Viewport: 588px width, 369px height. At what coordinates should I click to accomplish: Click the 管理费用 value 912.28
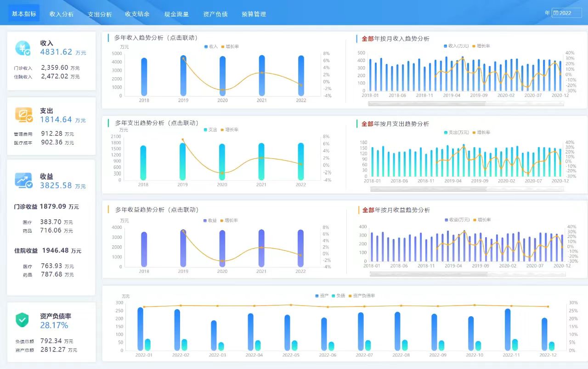(52, 134)
